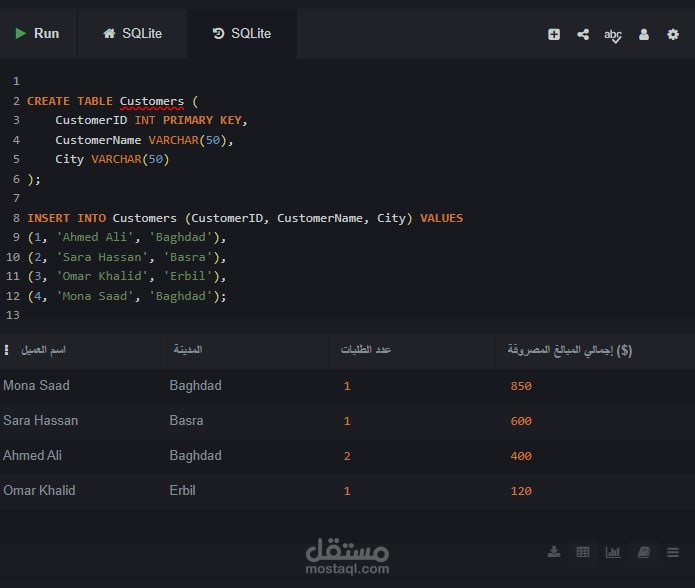
Task: Click line number 13 in the gutter
Action: tap(12, 315)
